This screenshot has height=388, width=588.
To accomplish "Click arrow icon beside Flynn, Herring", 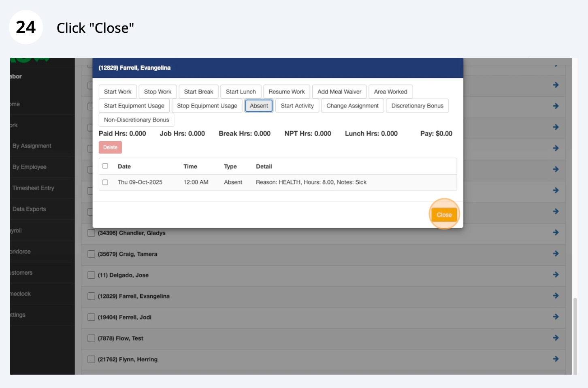I will click(x=556, y=359).
